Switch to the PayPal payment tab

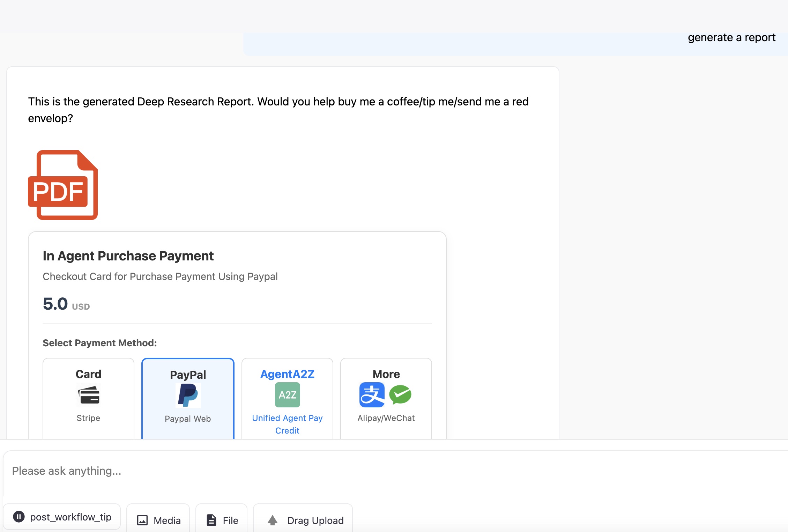click(187, 398)
